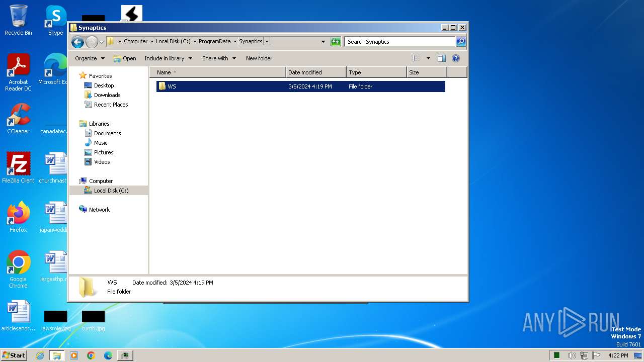Open the address bar previous locations dropdown
The image size is (644, 362).
[323, 42]
